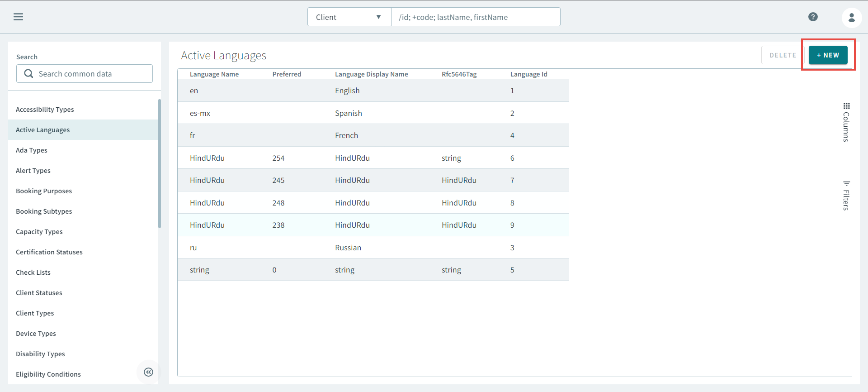Open the Filters side panel
The height and width of the screenshot is (392, 868).
click(846, 196)
